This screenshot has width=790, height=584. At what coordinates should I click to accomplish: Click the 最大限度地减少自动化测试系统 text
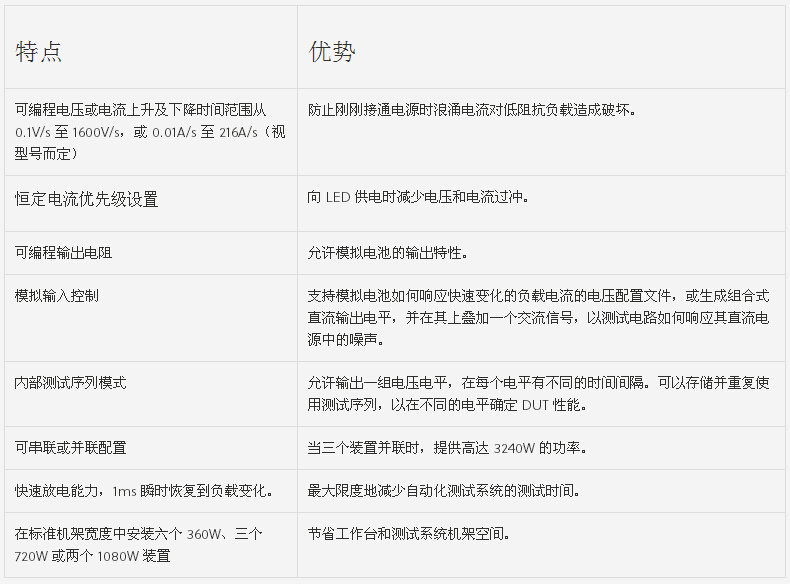(444, 491)
